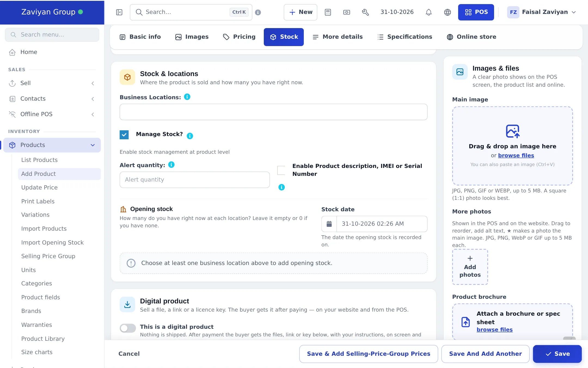Click the cash register icon in header

(x=347, y=12)
